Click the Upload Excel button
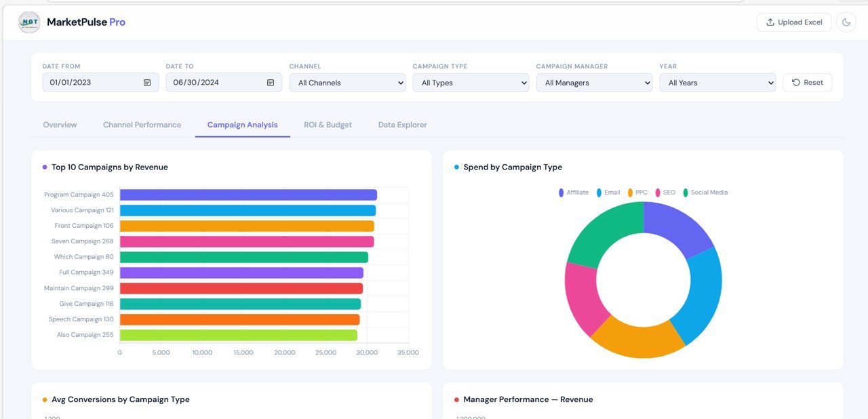The height and width of the screenshot is (419, 868). (x=793, y=22)
